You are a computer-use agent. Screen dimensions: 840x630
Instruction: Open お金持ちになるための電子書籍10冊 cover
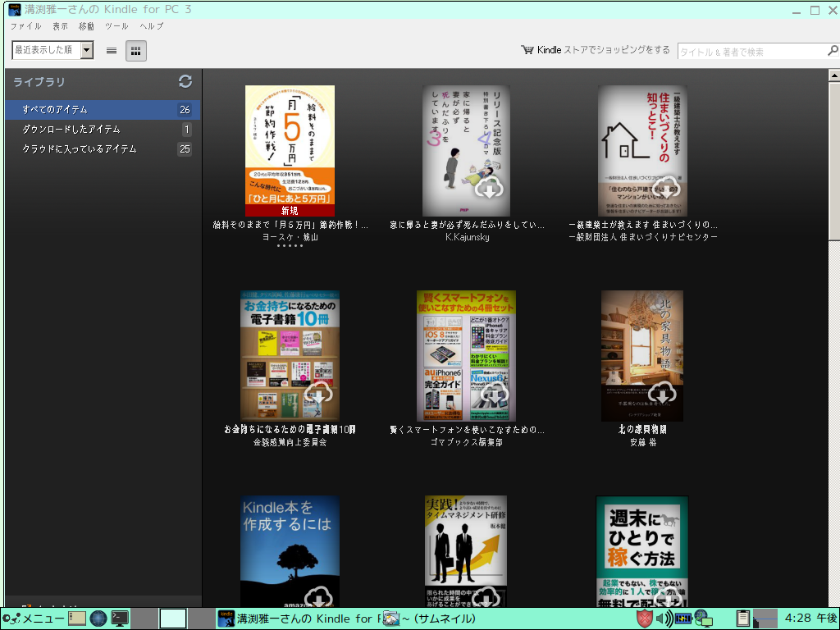point(290,356)
